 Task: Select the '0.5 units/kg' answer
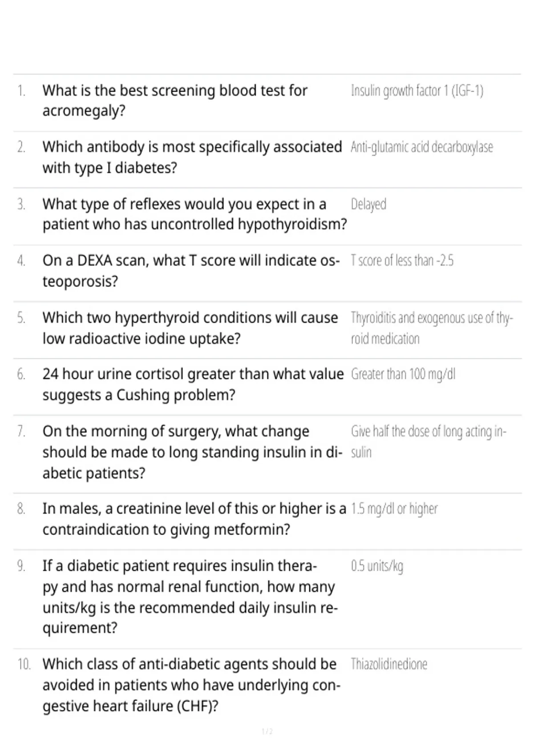coord(377,566)
